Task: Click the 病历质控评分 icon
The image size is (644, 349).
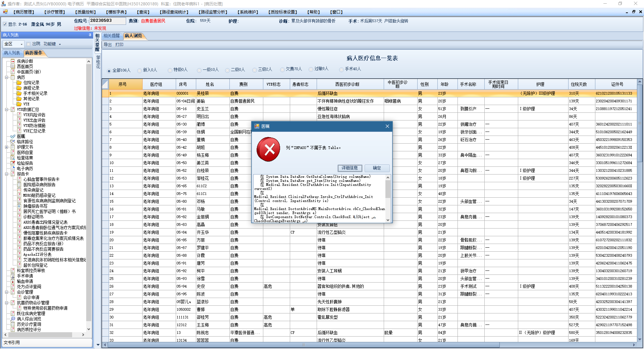Action: [13, 330]
